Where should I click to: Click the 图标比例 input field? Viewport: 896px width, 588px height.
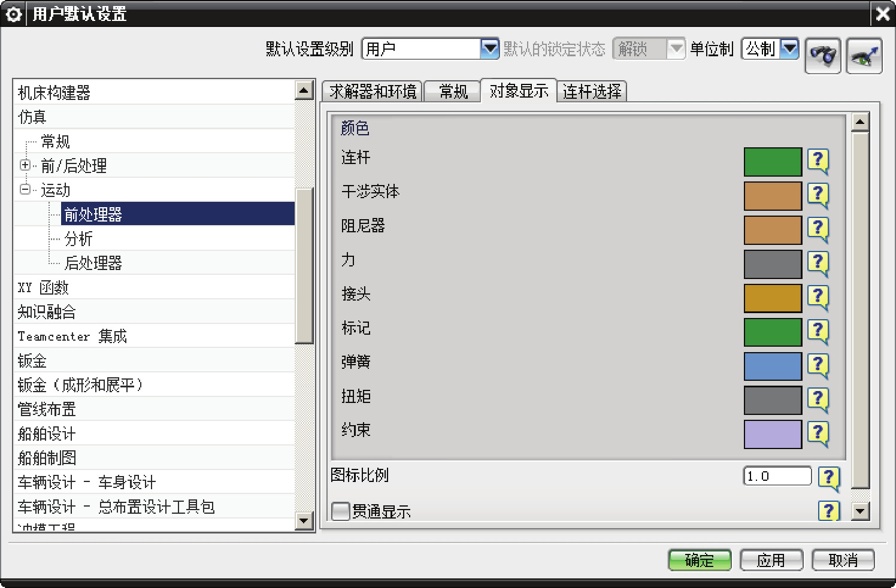(777, 477)
